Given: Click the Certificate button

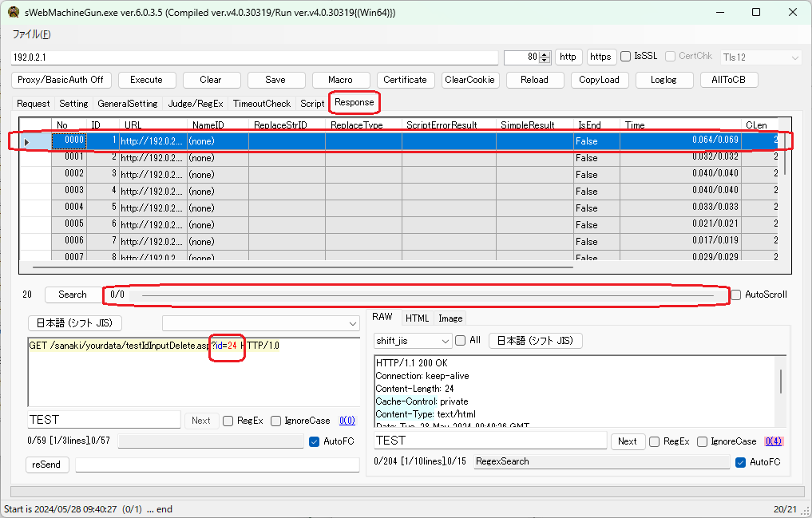Looking at the screenshot, I should coord(405,80).
